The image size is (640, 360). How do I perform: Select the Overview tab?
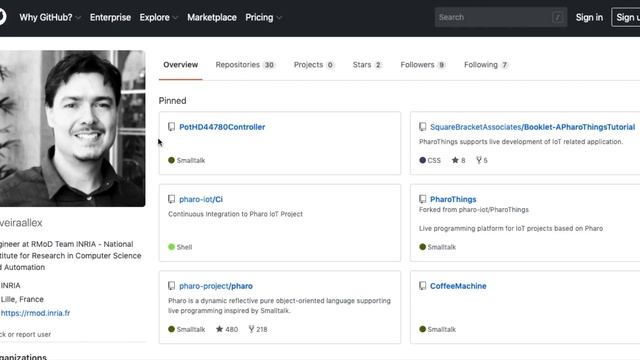pyautogui.click(x=180, y=65)
